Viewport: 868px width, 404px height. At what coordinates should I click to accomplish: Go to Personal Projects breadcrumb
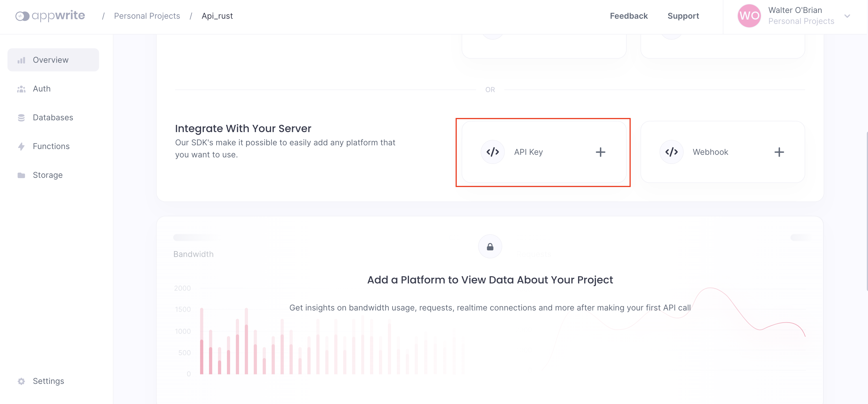coord(147,16)
